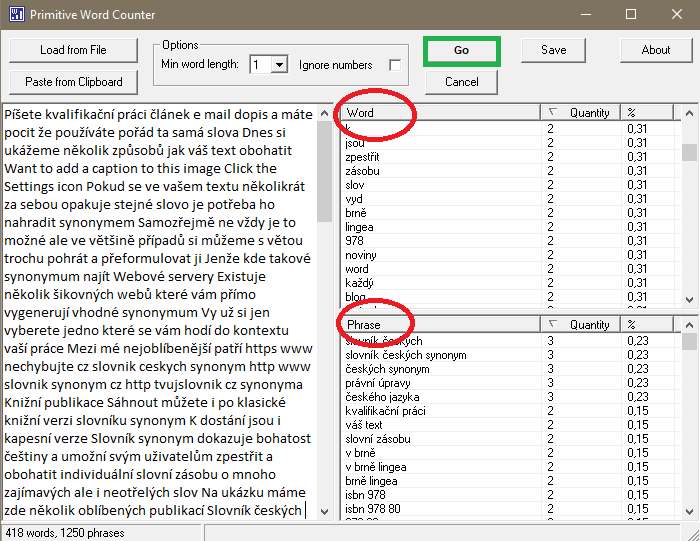The width and height of the screenshot is (700, 541).
Task: Select the word row 'word'
Action: pos(509,269)
